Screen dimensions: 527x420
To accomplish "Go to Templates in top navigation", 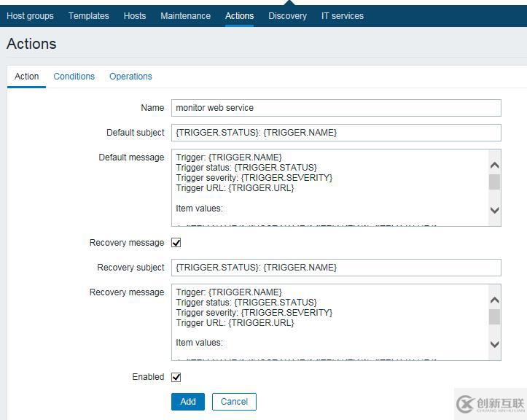I will click(x=89, y=16).
